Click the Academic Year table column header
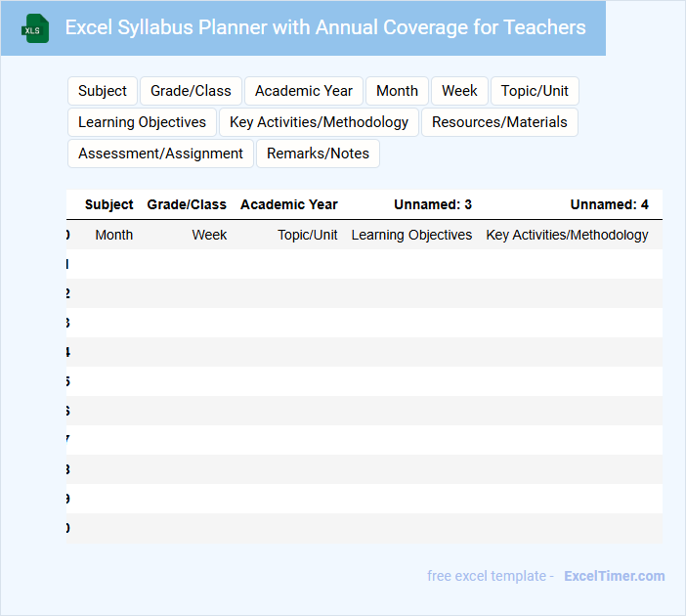This screenshot has height=616, width=686. pos(288,204)
